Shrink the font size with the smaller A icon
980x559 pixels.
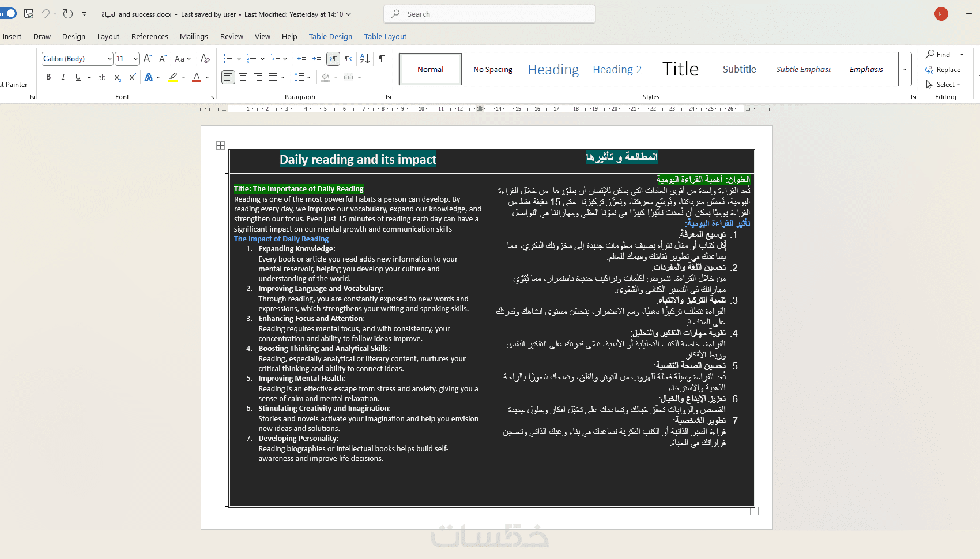tap(163, 59)
